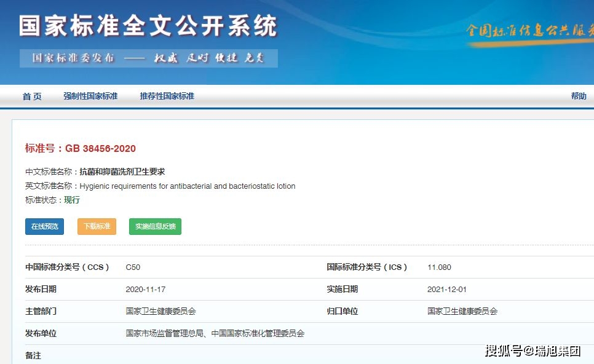Click the 归口单位 label
Screen dimensions: 594x364
(x=343, y=311)
